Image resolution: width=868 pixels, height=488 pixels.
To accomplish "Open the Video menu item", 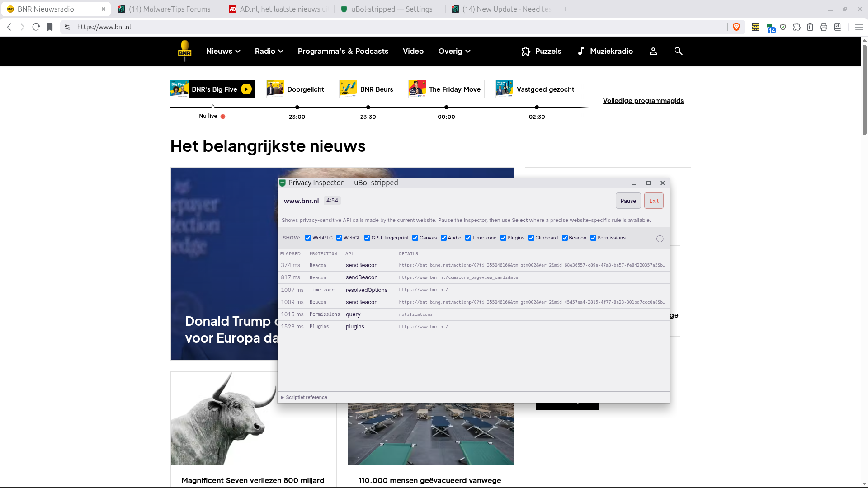I will tap(413, 51).
